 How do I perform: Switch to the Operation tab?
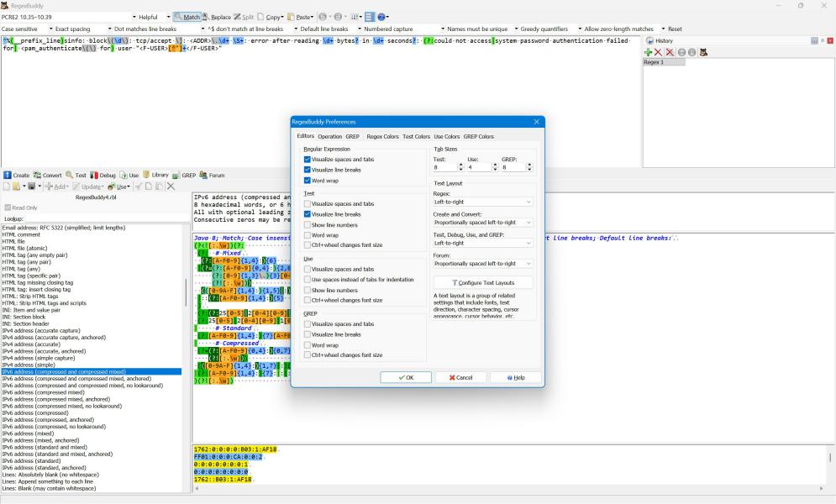329,136
